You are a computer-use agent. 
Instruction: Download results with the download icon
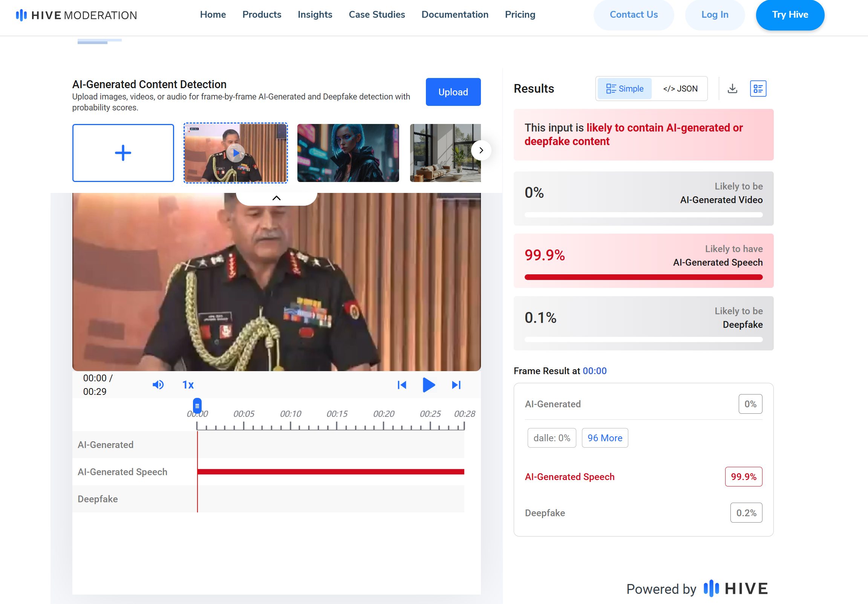(x=732, y=89)
